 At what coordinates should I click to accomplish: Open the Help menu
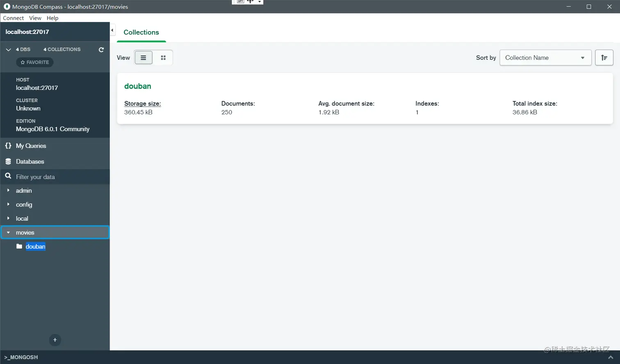52,18
